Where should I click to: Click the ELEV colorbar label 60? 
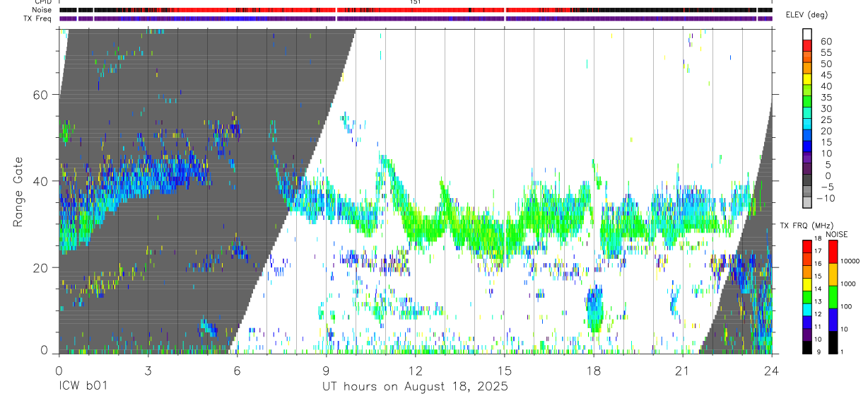(x=826, y=41)
